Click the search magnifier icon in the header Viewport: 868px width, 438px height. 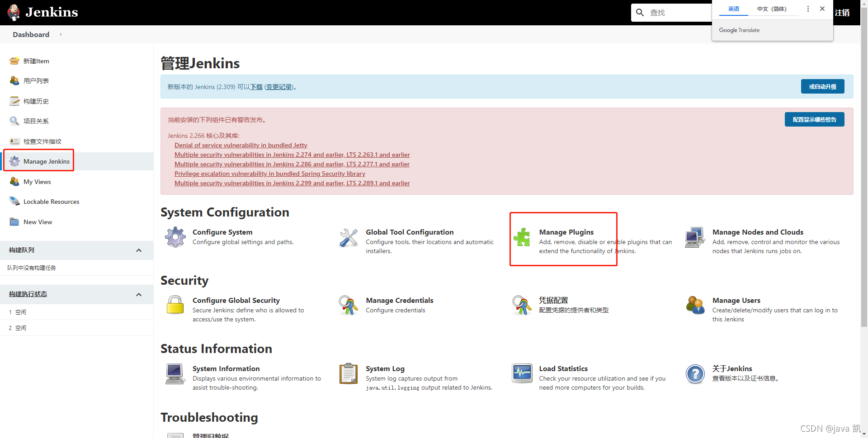[640, 13]
